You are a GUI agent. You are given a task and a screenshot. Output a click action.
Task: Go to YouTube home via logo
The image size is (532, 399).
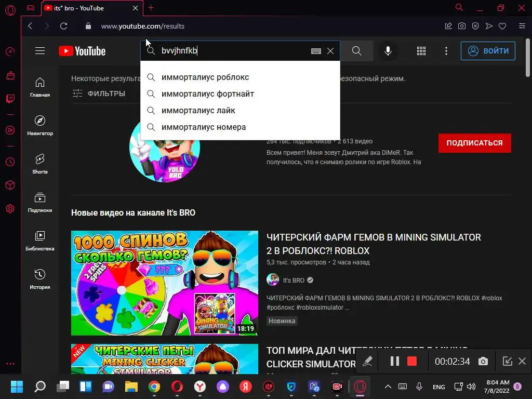coord(82,51)
